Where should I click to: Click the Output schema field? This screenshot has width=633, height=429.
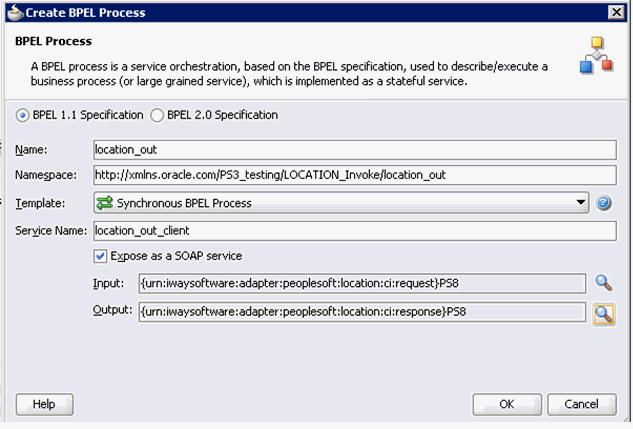pyautogui.click(x=362, y=312)
